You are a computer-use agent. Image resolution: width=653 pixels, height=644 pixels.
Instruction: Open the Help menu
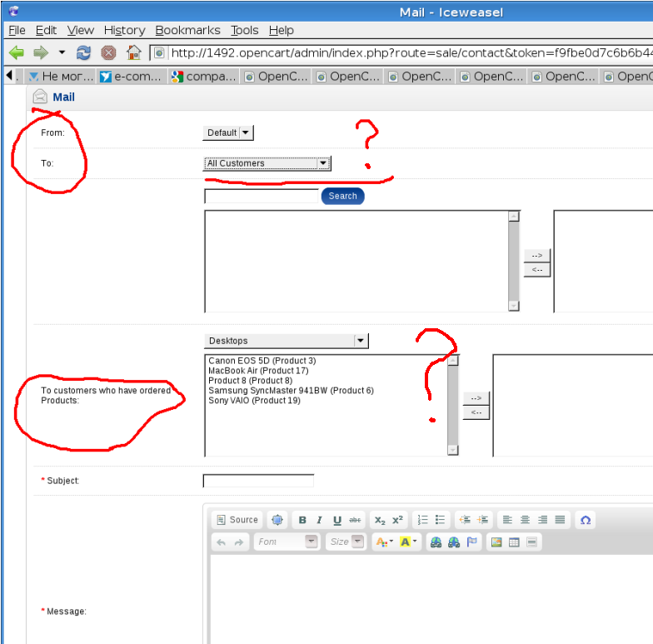point(282,30)
